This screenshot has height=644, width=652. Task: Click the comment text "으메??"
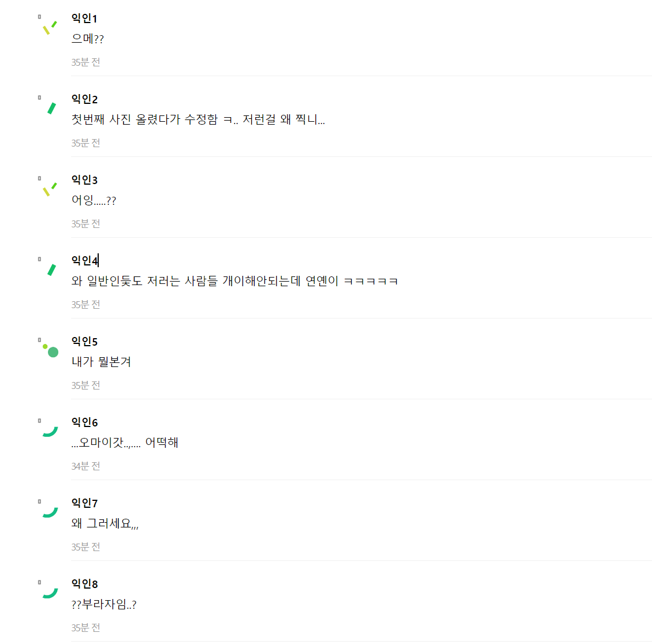pyautogui.click(x=88, y=39)
